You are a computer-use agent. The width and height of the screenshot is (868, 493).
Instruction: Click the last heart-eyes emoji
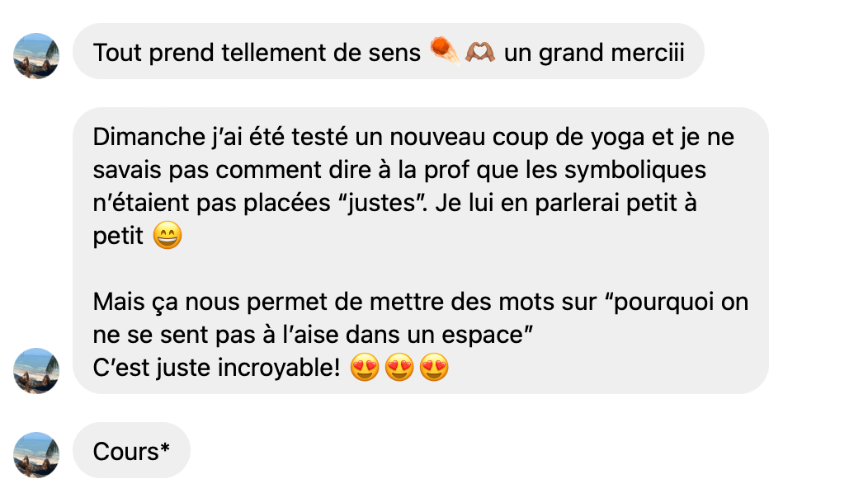pyautogui.click(x=434, y=367)
